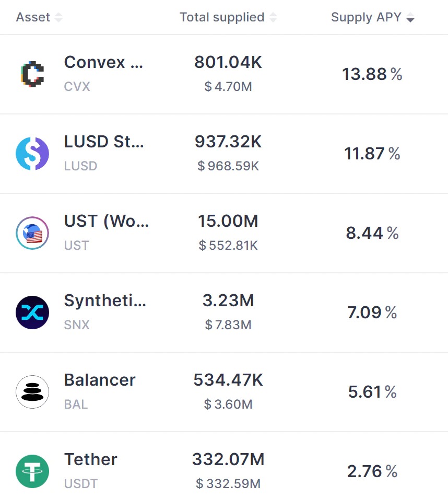
Task: Open the UST (Wormhole) asset name
Action: click(x=106, y=221)
